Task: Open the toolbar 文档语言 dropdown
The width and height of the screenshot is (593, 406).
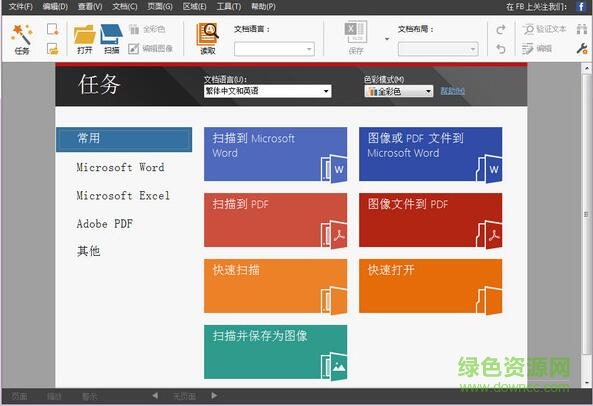Action: tap(274, 49)
